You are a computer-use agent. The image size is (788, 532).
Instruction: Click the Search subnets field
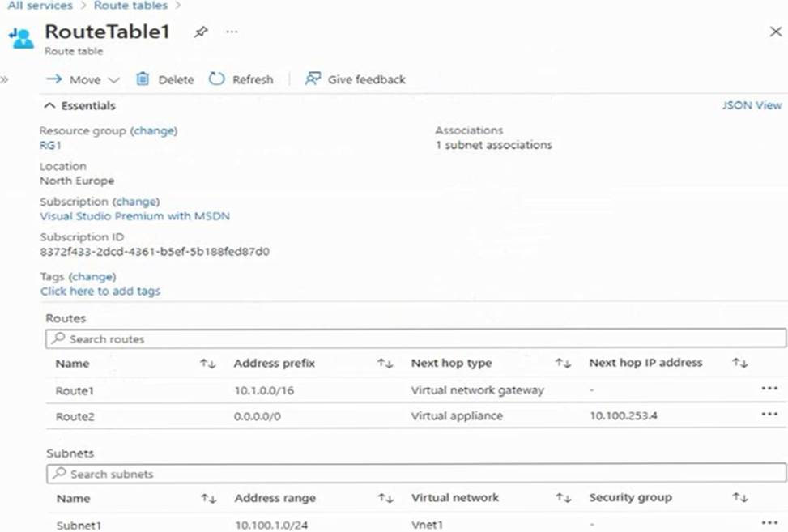[415, 474]
